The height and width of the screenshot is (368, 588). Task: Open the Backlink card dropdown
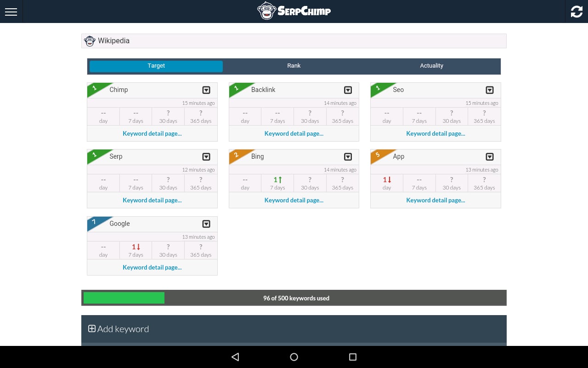pos(348,90)
